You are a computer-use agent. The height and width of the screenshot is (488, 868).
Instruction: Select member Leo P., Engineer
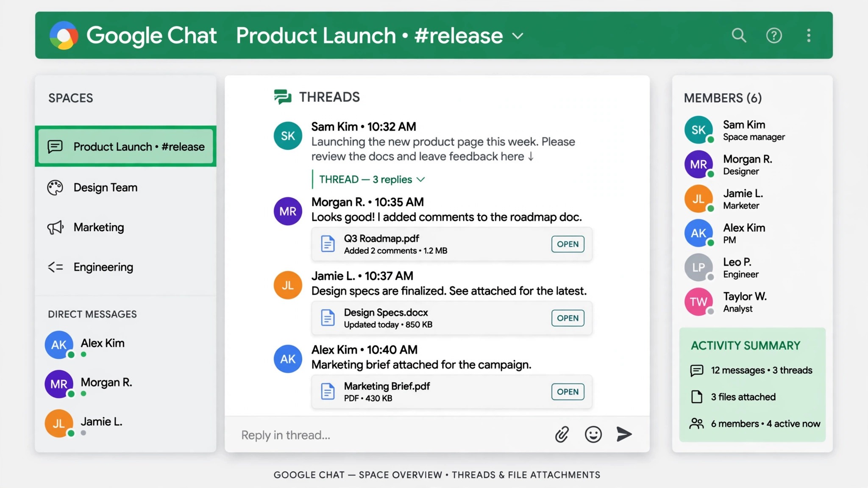(x=752, y=267)
